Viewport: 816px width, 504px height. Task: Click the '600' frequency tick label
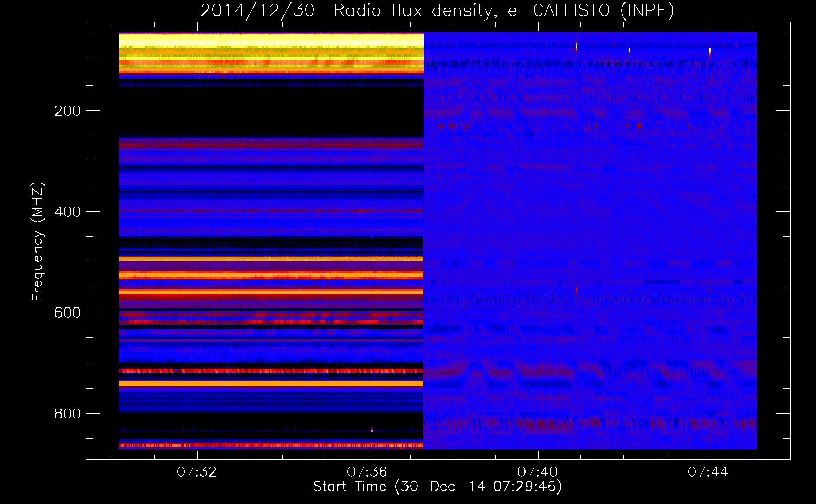click(x=68, y=312)
